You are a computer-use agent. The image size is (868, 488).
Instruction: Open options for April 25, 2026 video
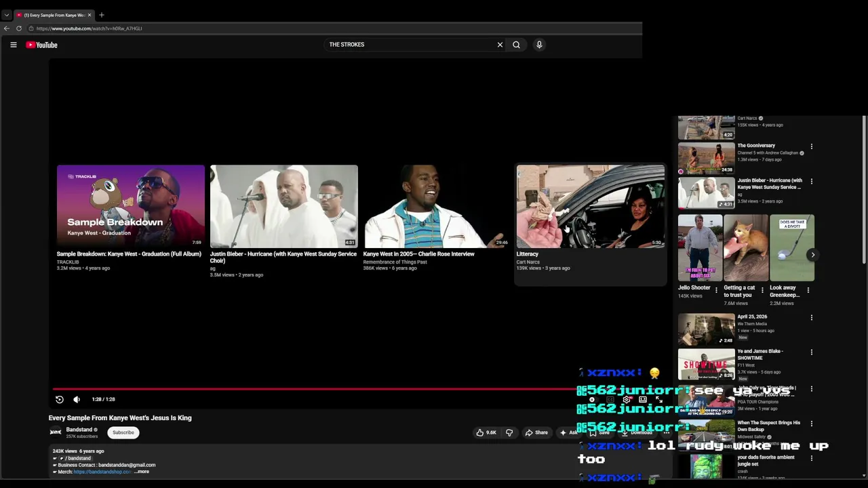811,317
